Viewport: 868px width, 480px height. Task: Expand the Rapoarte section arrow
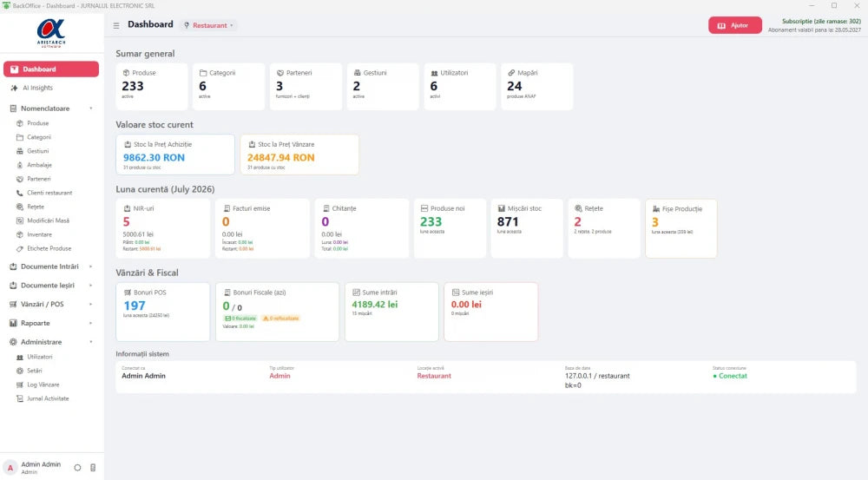[91, 323]
